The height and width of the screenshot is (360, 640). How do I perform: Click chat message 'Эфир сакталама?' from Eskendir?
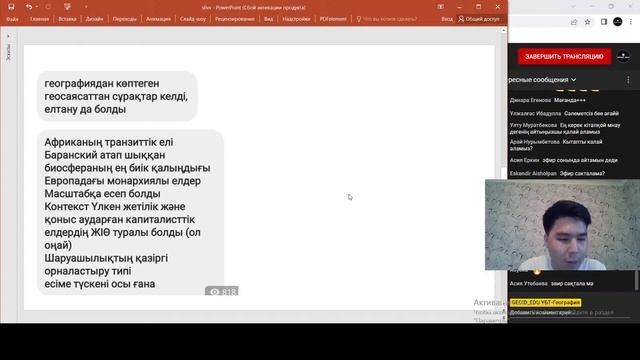tap(582, 173)
